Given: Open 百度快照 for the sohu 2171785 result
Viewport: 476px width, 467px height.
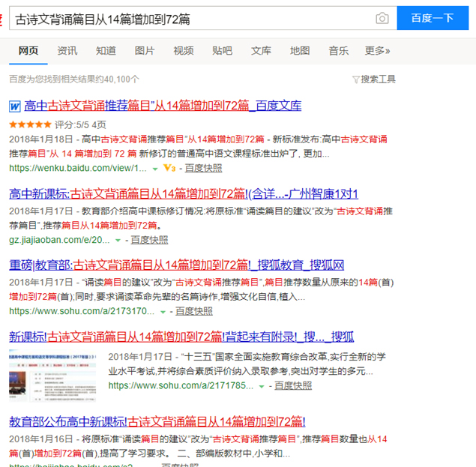Looking at the screenshot, I should (293, 385).
